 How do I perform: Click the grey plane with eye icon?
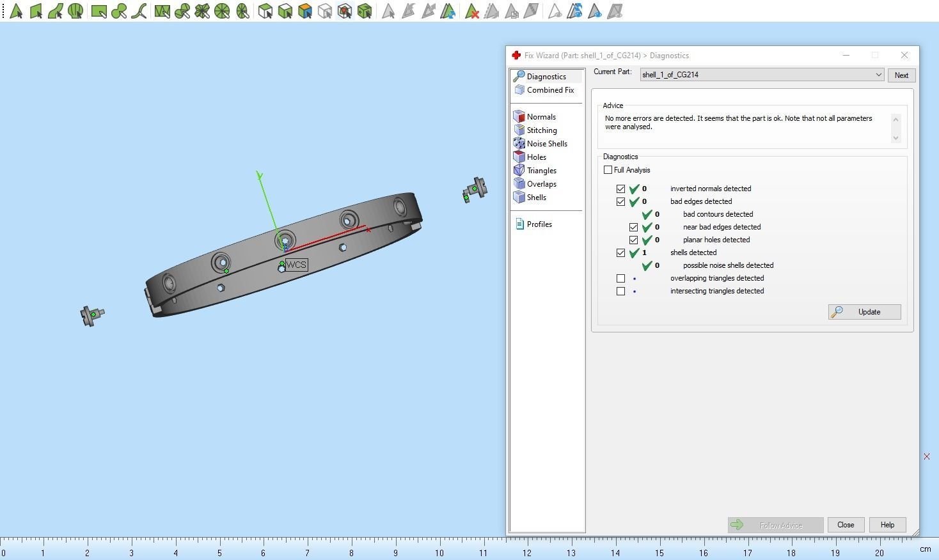tap(615, 11)
